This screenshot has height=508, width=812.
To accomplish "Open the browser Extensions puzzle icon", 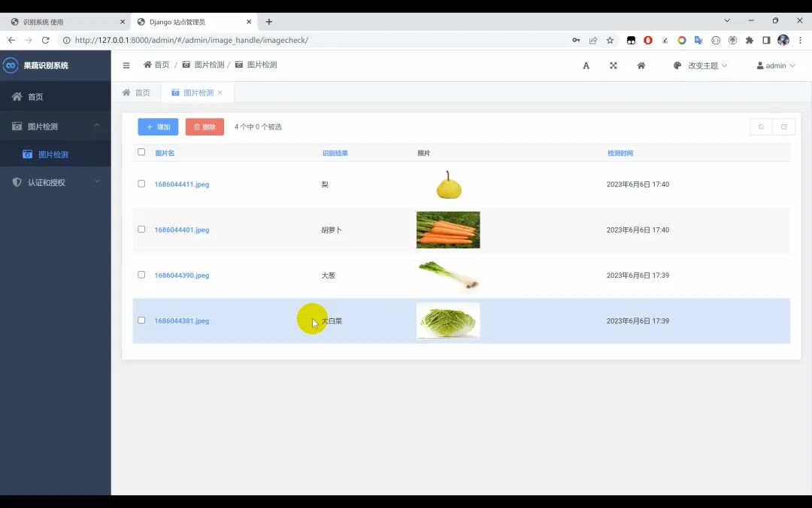I will 750,40.
